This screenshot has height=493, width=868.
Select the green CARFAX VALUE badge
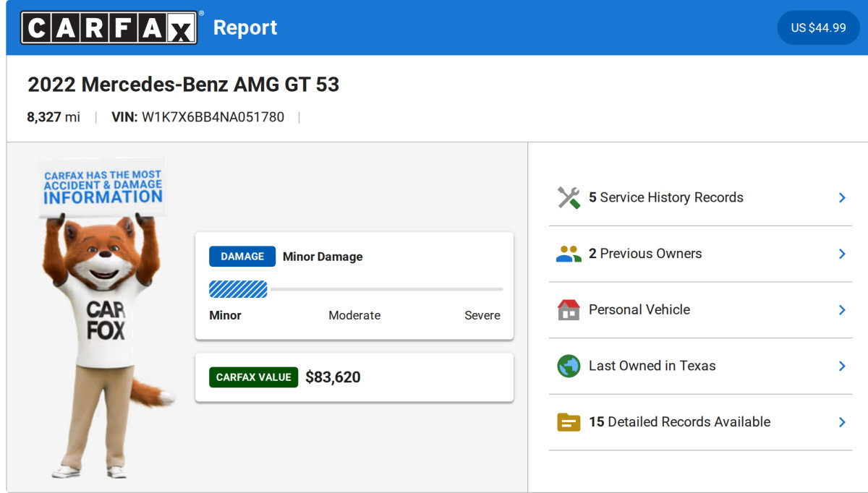[x=253, y=377]
